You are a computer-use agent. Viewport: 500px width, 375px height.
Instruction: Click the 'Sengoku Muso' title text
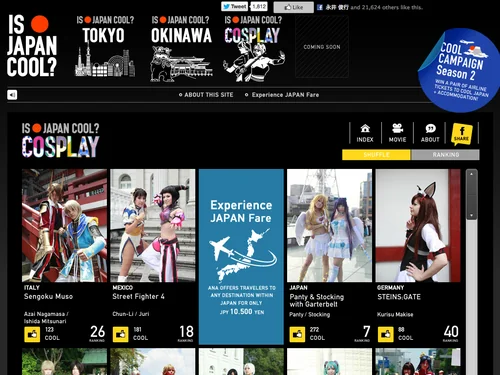pyautogui.click(x=48, y=297)
